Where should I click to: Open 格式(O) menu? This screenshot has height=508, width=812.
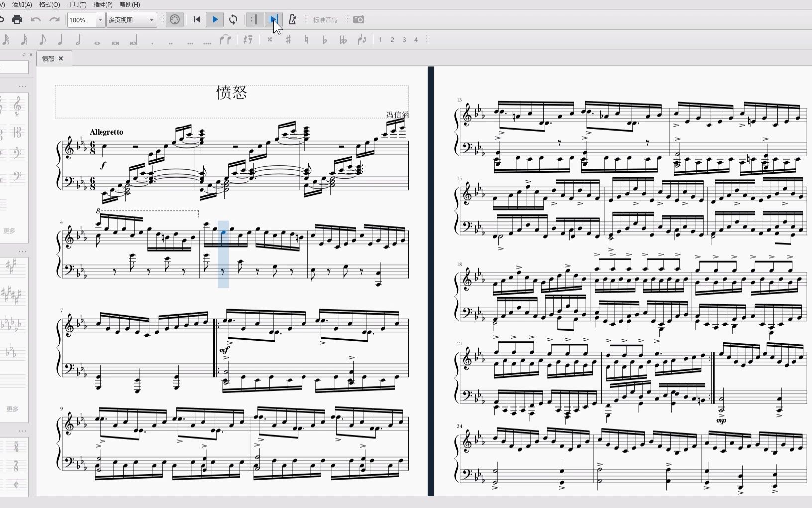click(49, 5)
